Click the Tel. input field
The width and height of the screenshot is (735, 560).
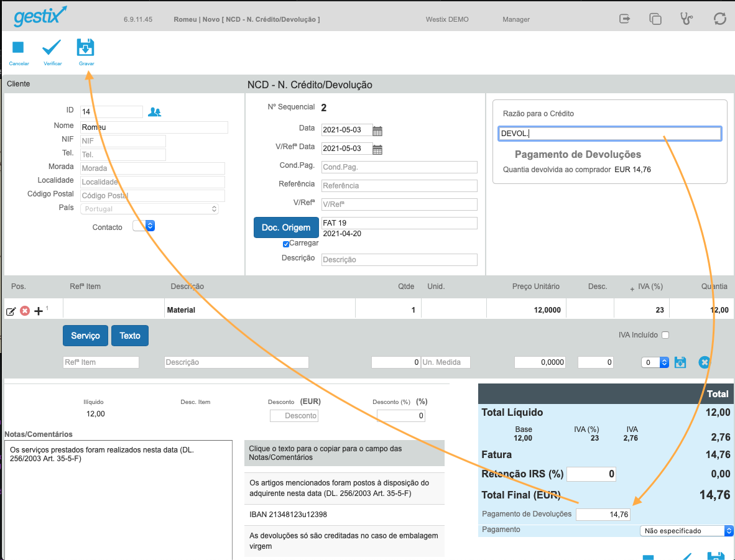coord(123,155)
